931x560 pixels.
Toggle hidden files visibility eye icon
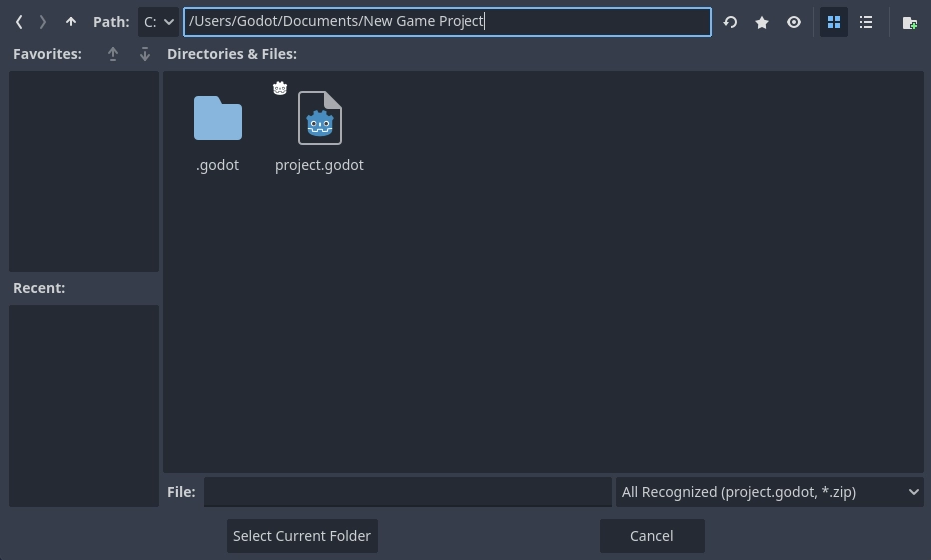[794, 22]
